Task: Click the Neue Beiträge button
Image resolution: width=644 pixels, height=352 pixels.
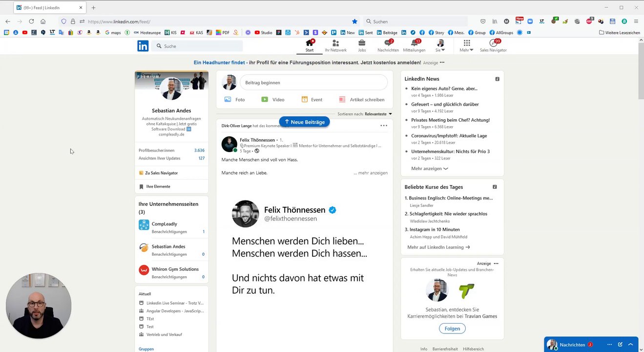Action: (305, 122)
